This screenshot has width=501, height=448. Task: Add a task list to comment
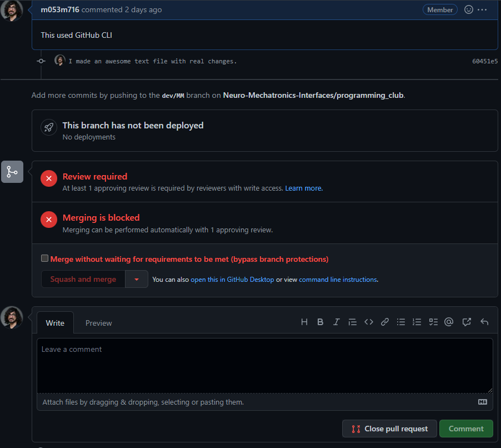(x=433, y=322)
